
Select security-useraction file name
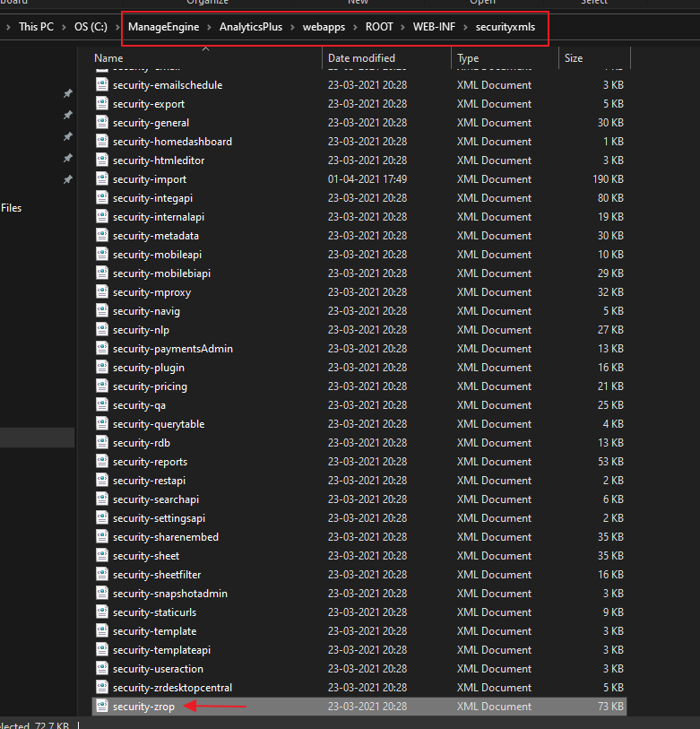click(x=158, y=669)
